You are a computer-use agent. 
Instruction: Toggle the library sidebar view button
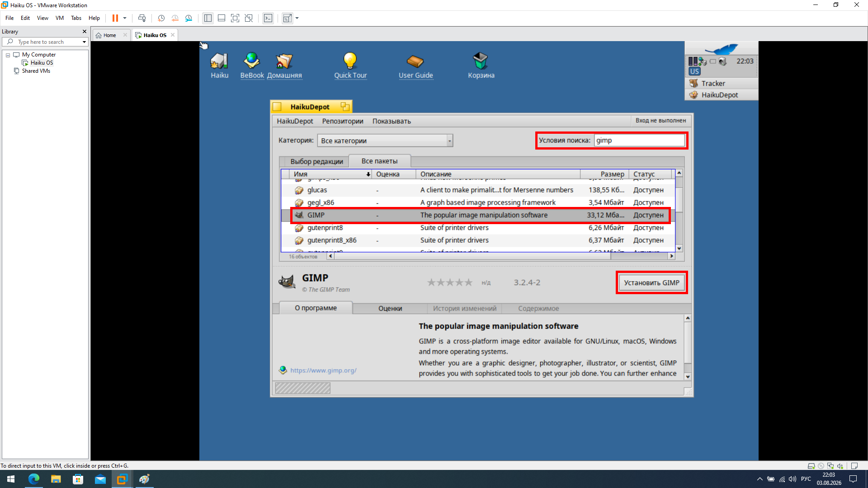point(208,18)
